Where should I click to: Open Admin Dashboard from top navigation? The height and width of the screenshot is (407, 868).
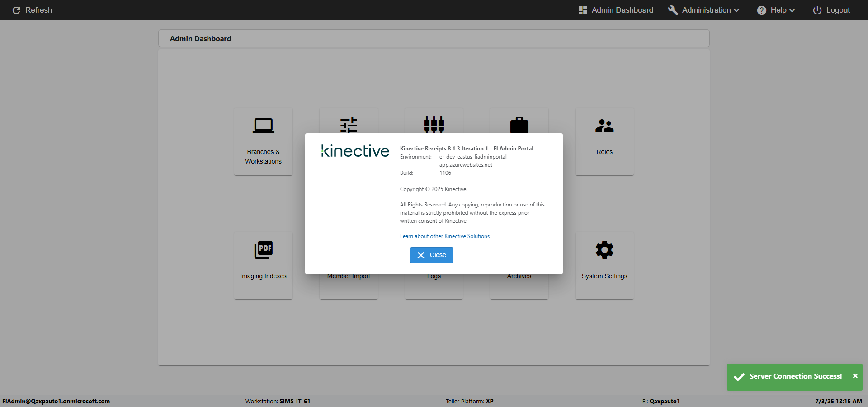616,10
